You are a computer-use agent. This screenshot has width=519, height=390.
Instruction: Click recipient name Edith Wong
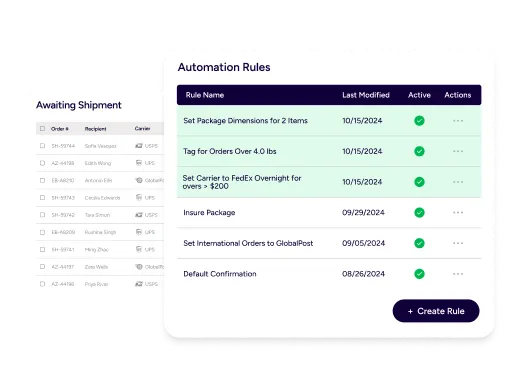tap(98, 163)
